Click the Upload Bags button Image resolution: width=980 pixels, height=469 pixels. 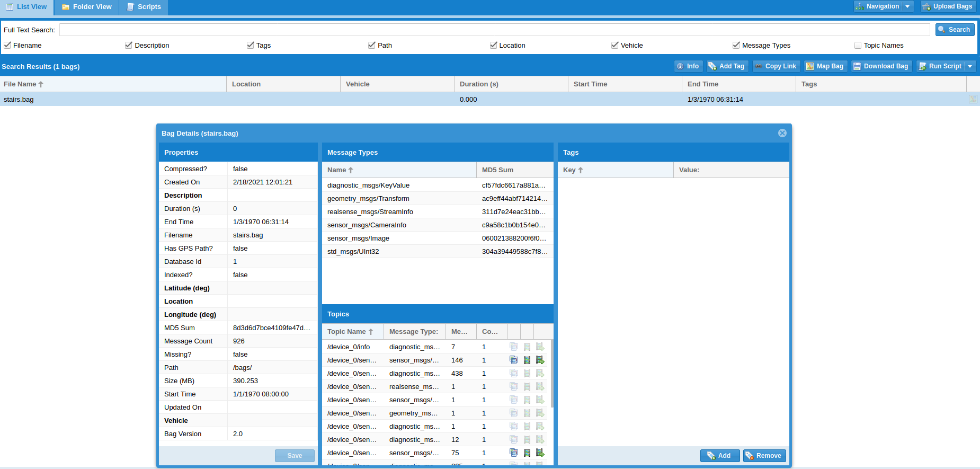947,6
